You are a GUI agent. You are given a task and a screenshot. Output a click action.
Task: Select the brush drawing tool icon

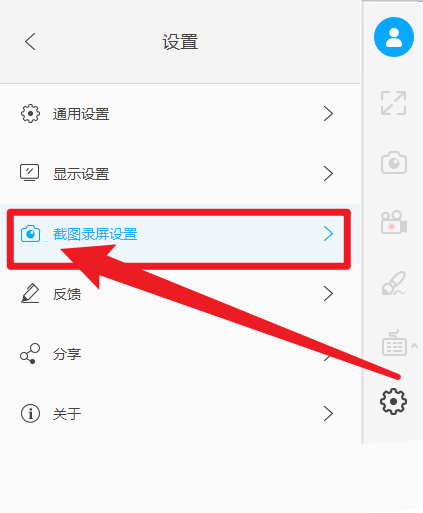[394, 283]
